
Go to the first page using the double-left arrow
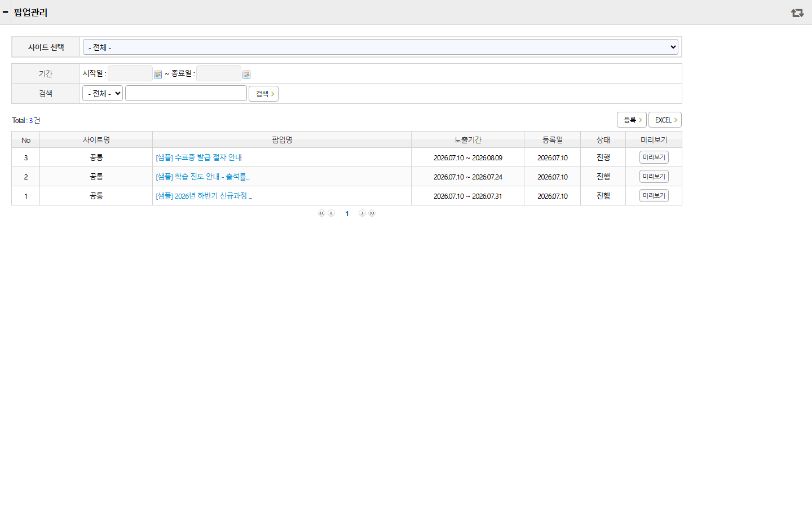pos(321,213)
